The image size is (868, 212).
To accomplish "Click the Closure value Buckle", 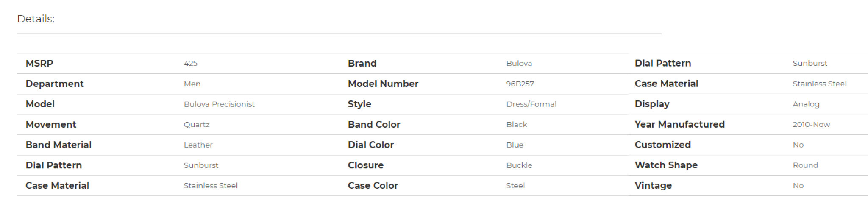I will click(519, 165).
